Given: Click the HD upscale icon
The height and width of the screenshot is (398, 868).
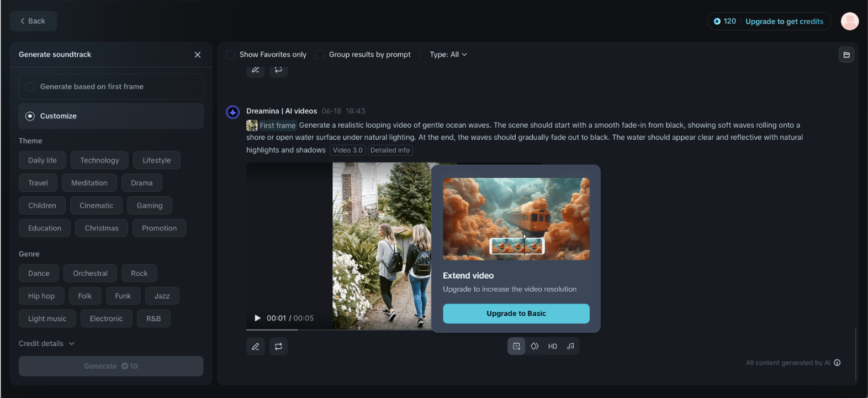Looking at the screenshot, I should (x=553, y=347).
